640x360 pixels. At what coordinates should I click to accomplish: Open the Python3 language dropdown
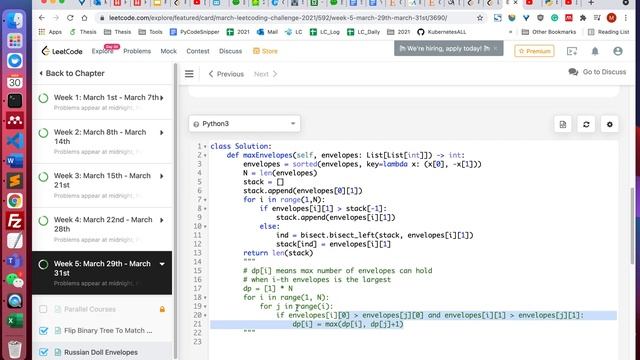coord(244,124)
